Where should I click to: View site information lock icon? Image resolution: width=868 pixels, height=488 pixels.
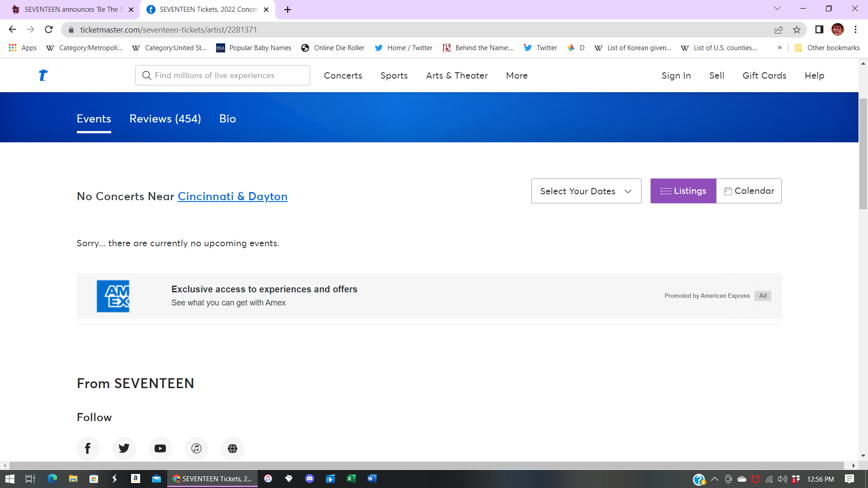pos(71,30)
